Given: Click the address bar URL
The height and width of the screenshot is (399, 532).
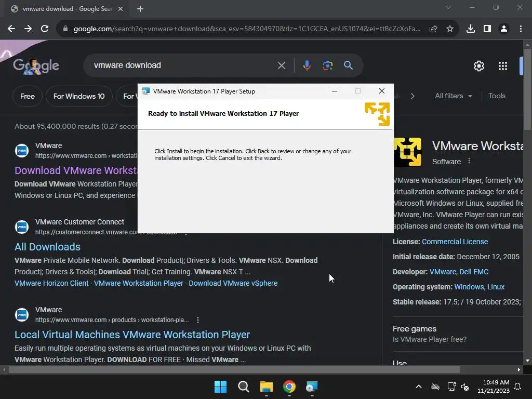Looking at the screenshot, I should pos(247,29).
